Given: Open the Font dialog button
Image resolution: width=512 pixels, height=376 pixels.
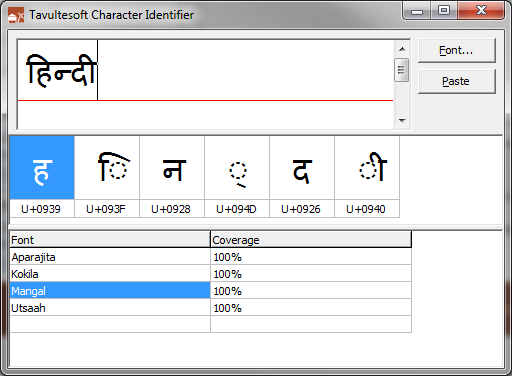Looking at the screenshot, I should (457, 50).
